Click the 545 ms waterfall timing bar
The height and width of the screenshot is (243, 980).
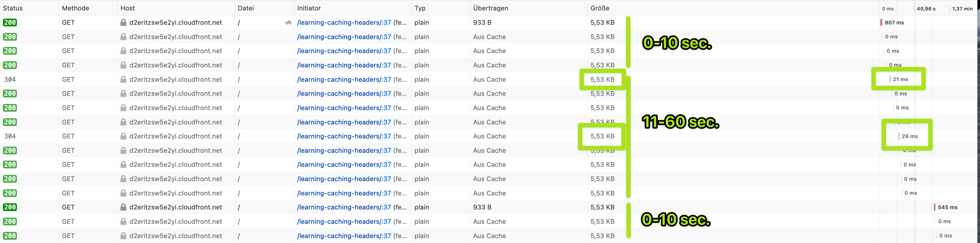point(934,207)
